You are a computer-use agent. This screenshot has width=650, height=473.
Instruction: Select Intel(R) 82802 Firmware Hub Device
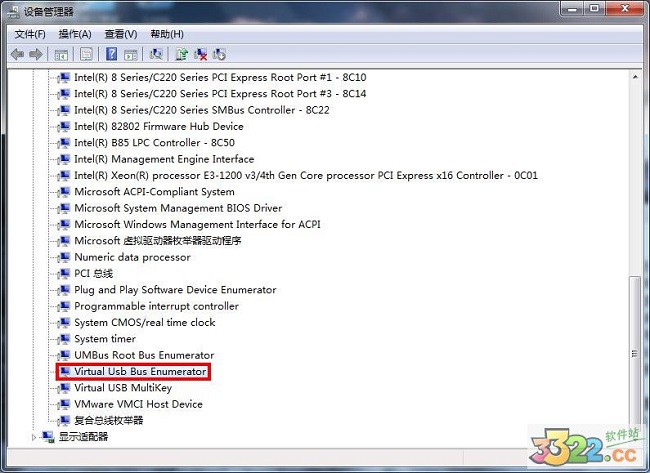pyautogui.click(x=159, y=126)
